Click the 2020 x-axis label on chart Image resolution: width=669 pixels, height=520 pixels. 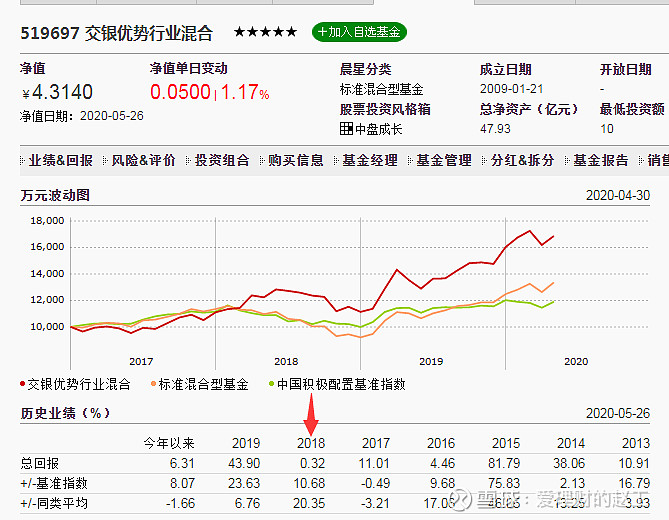point(576,361)
